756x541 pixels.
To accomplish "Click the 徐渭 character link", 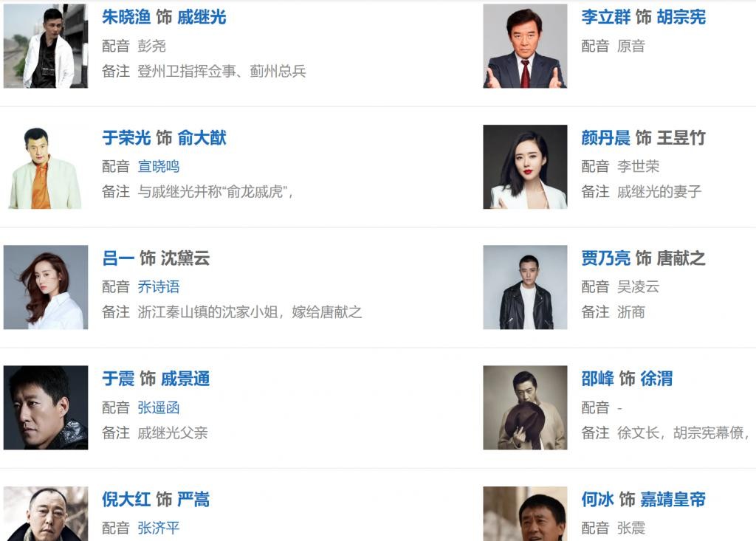I will (656, 379).
